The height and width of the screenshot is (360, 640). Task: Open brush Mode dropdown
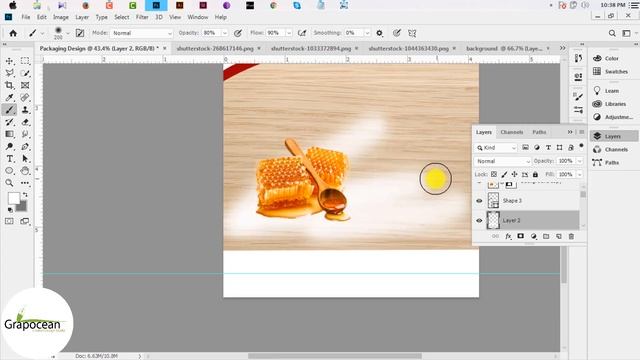(x=141, y=33)
